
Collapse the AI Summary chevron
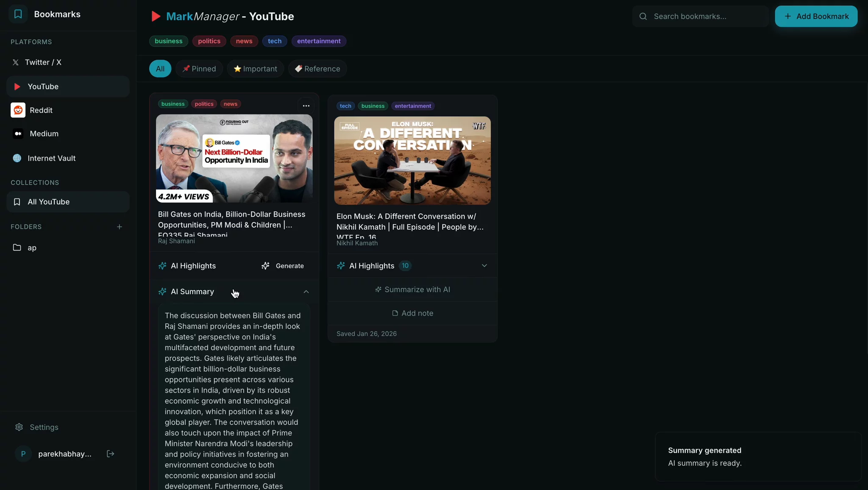click(306, 292)
